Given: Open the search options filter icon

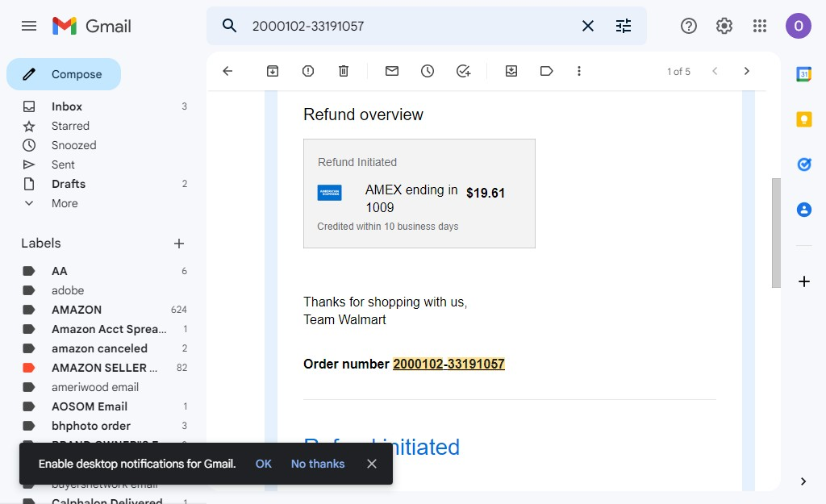Looking at the screenshot, I should (x=624, y=26).
